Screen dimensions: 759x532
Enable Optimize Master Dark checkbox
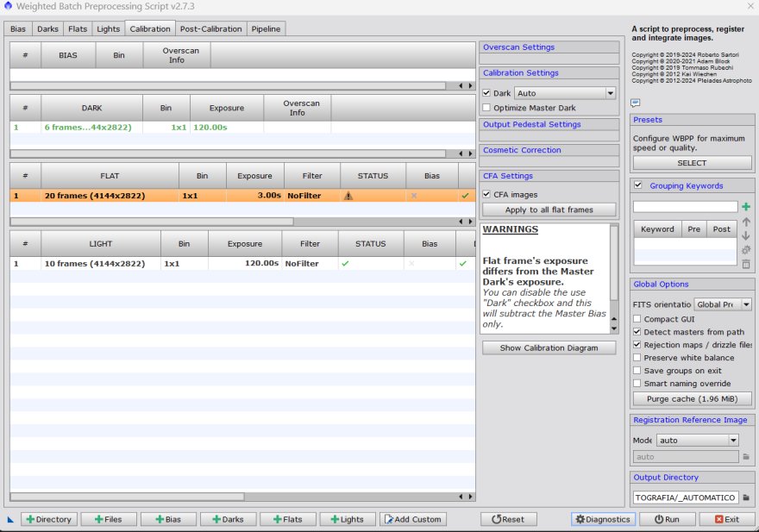(x=487, y=108)
